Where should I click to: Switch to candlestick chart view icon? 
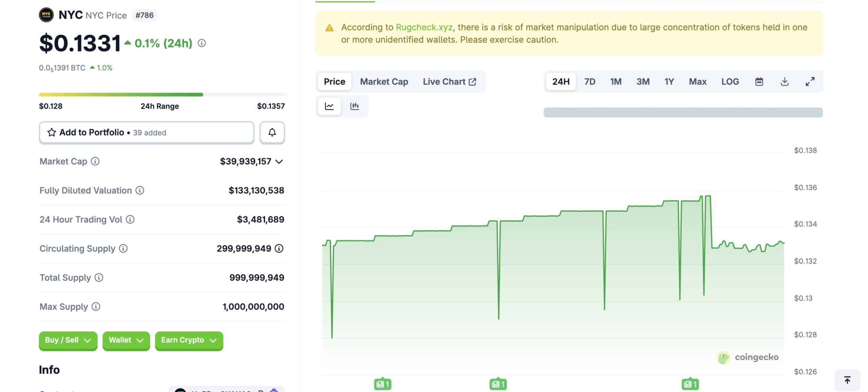click(354, 106)
